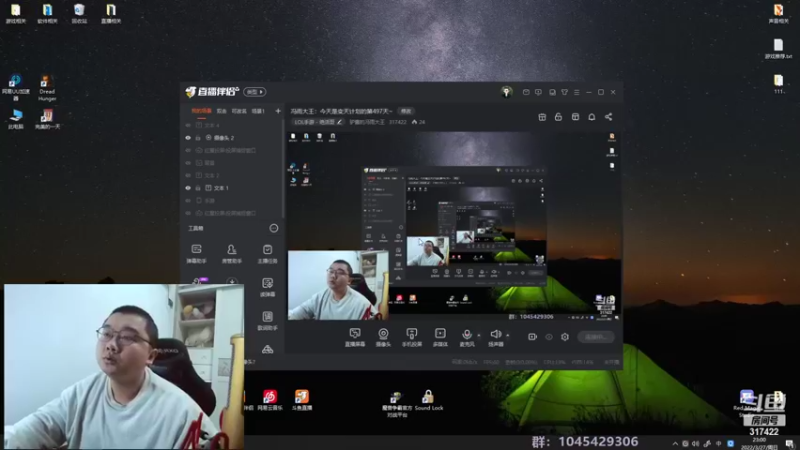
Task: Open Dread Hunger desktop shortcut
Action: (x=47, y=88)
